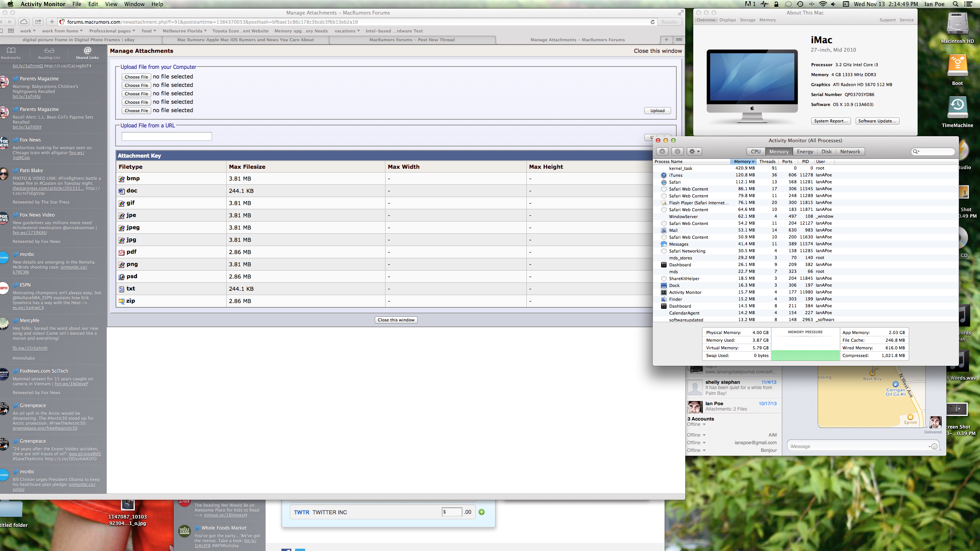Select the Flash Player process row
This screenshot has width=980, height=551.
805,202
